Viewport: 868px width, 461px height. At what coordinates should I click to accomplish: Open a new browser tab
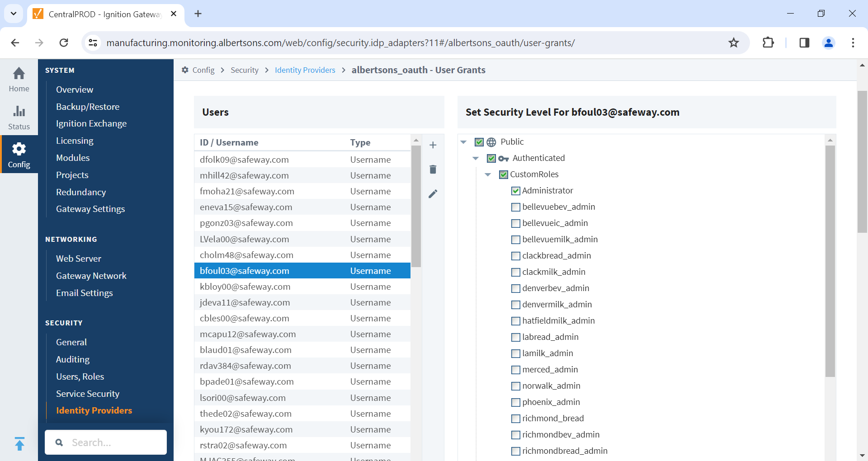pyautogui.click(x=198, y=14)
